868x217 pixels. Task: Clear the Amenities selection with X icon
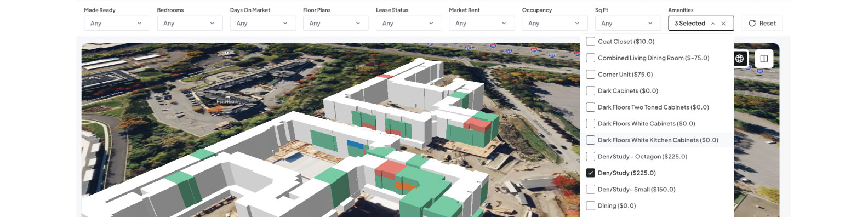pyautogui.click(x=723, y=24)
